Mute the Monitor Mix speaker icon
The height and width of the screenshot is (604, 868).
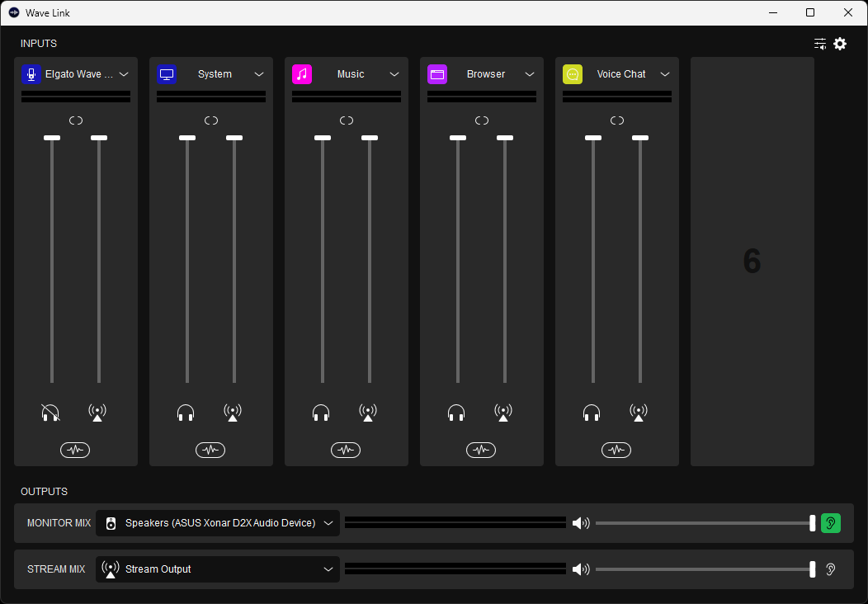(581, 523)
